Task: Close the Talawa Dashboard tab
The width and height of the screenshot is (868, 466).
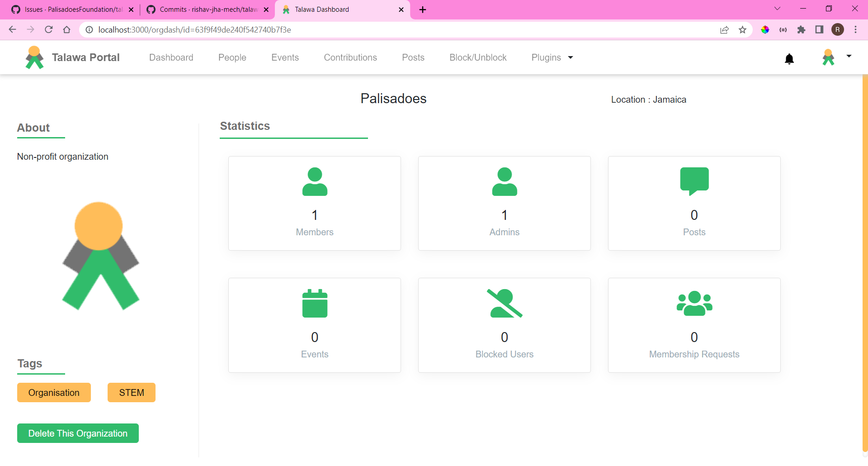Action: click(x=401, y=10)
